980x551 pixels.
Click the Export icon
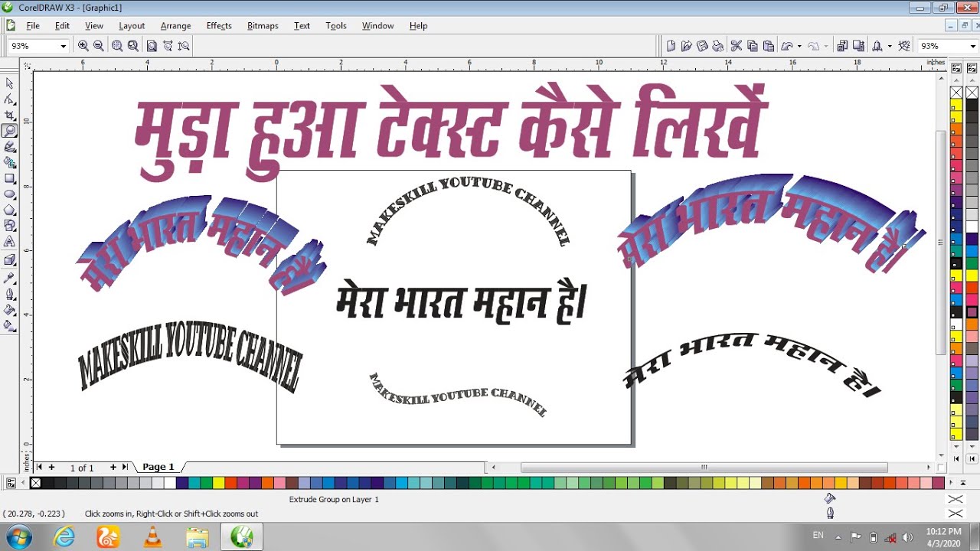pyautogui.click(x=859, y=46)
